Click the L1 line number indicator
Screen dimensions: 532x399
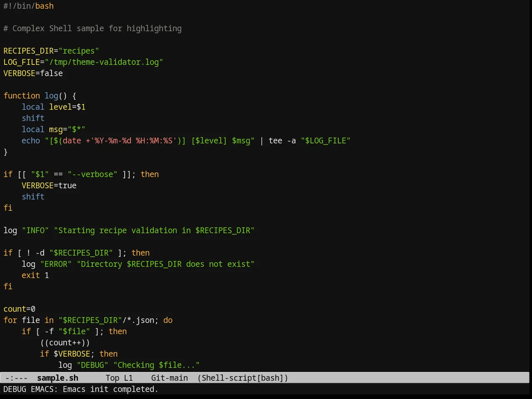[x=128, y=378]
